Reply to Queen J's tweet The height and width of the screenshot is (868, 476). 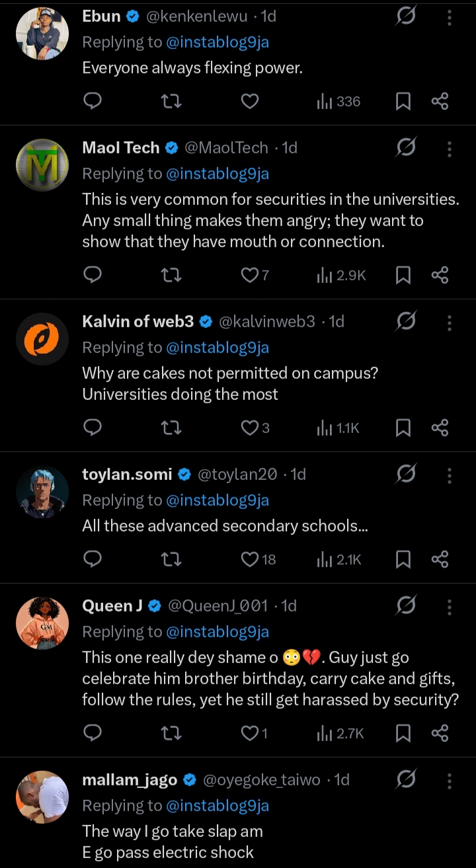93,732
